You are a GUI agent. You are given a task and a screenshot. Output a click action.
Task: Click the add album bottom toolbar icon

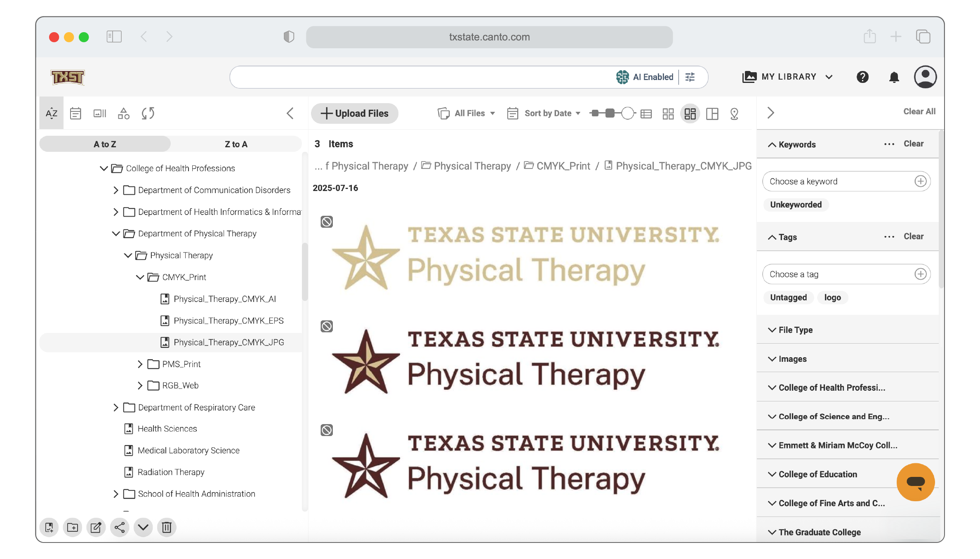pyautogui.click(x=49, y=527)
